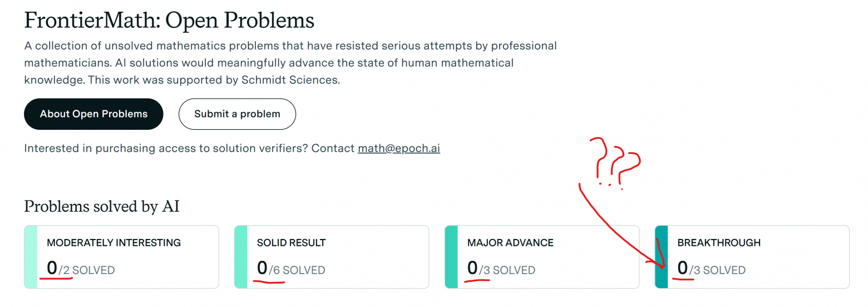The image size is (868, 307).
Task: Click the text "Interested in purchasing access to solution verifiers?"
Action: (166, 149)
